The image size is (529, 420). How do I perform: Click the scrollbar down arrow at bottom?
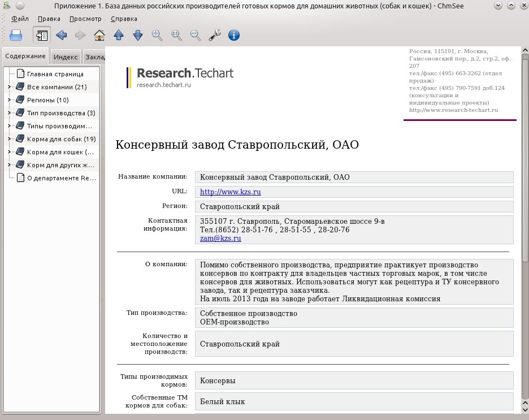[525, 410]
